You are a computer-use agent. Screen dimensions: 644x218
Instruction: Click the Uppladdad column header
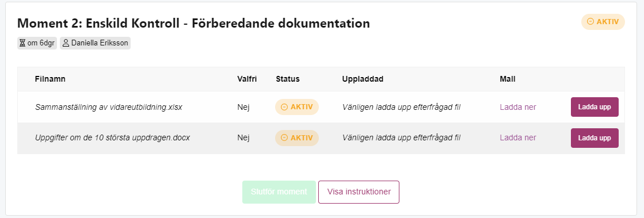(x=363, y=79)
